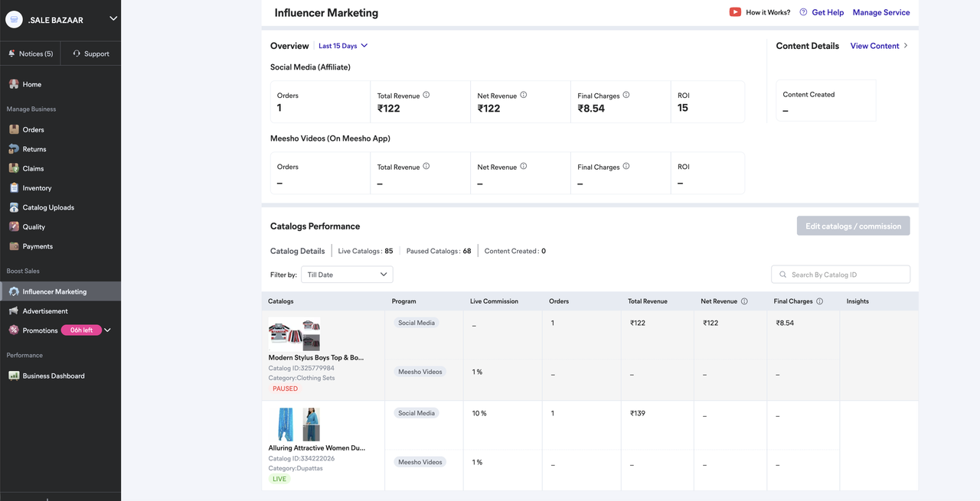Click Edit catalogs / commission button

[x=853, y=226]
